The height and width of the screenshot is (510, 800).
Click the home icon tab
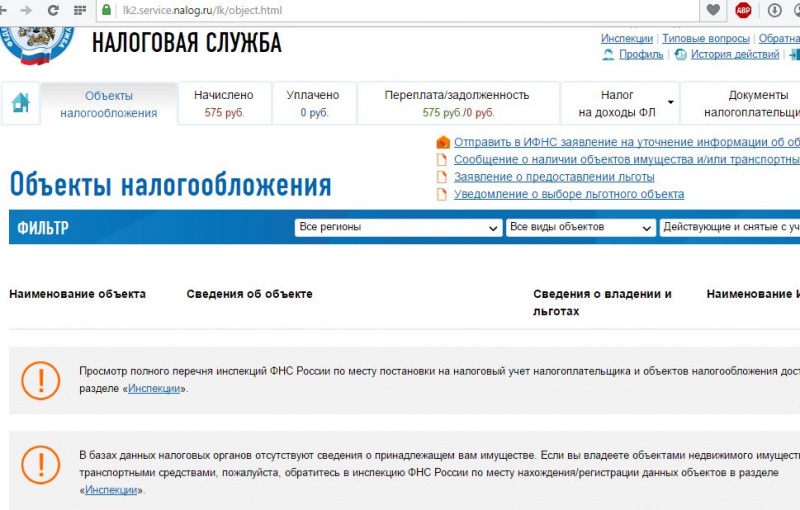pos(20,103)
